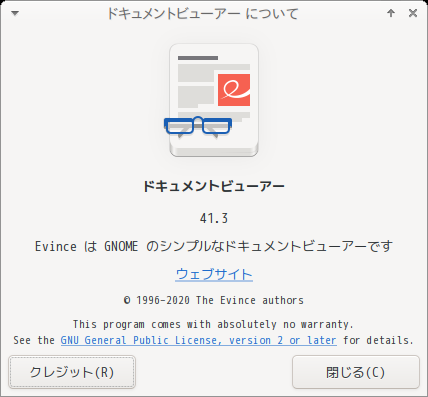The image size is (428, 397).
Task: Open the クレジット(R) credits button
Action: point(72,372)
